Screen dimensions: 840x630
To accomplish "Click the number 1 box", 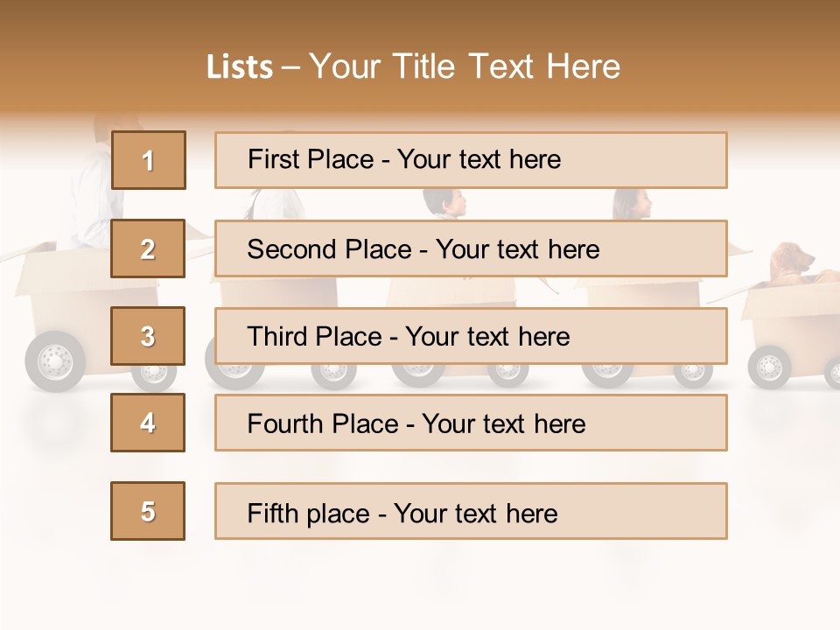I will (x=148, y=160).
